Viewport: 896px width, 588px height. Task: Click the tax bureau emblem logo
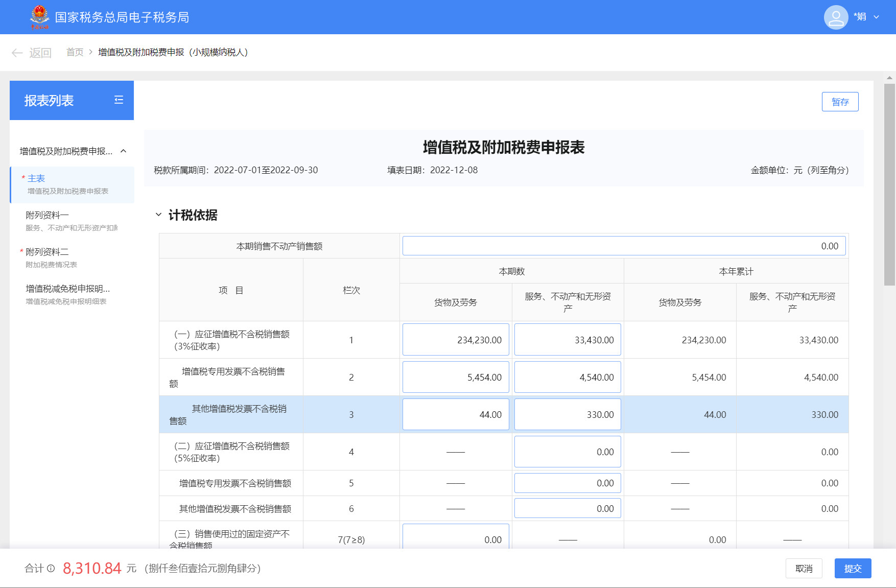click(x=39, y=17)
